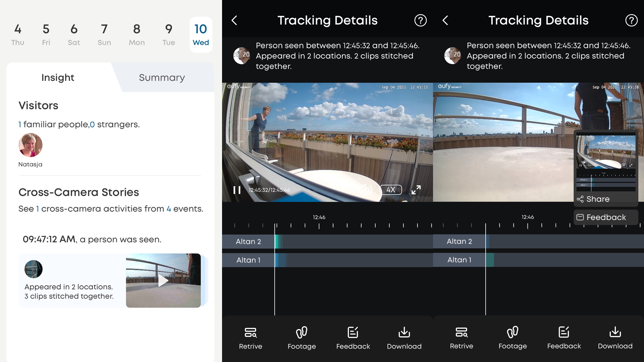Expand video to fullscreen
Viewport: 644px width, 362px height.
[x=416, y=190]
